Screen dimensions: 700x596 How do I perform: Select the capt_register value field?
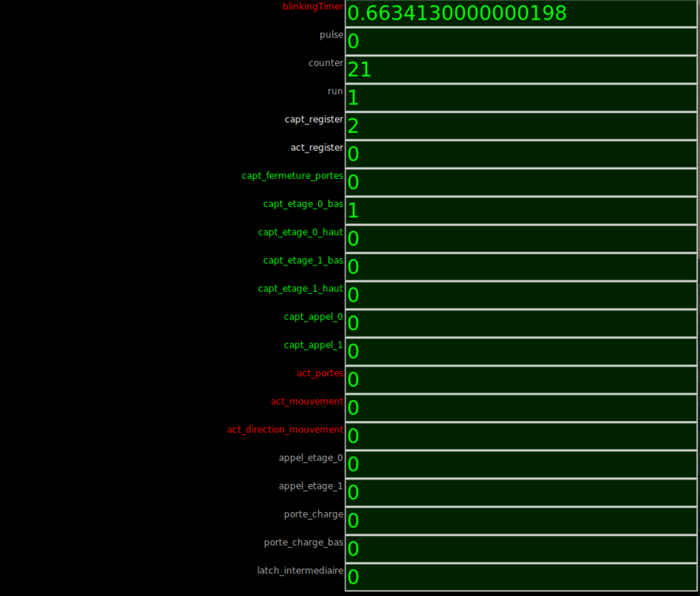click(x=520, y=126)
